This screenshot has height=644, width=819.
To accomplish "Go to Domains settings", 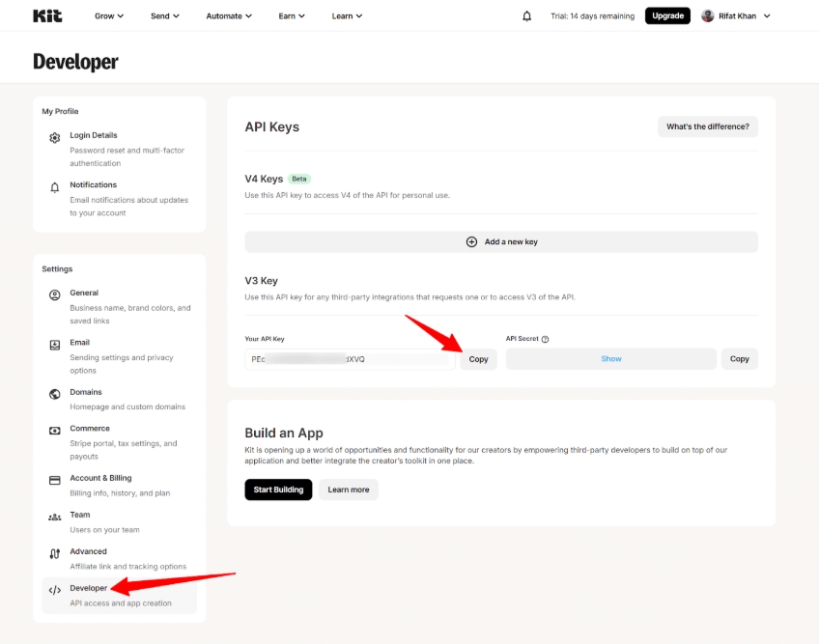I will [120, 399].
